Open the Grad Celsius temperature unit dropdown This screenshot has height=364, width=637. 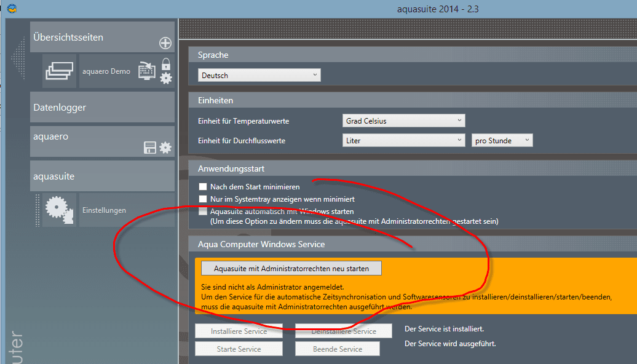click(404, 121)
